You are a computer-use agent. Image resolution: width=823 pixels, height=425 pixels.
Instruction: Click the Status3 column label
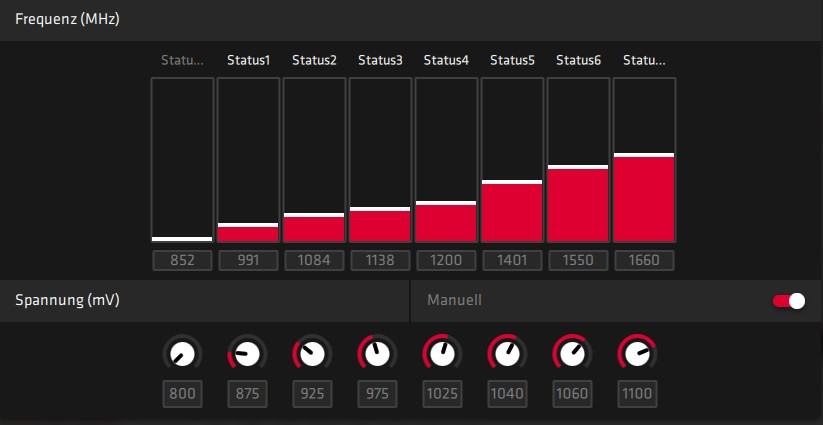[381, 60]
